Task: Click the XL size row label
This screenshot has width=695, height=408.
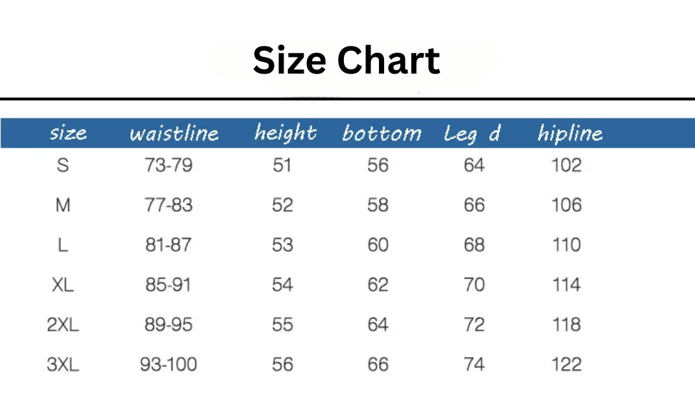Action: [63, 285]
